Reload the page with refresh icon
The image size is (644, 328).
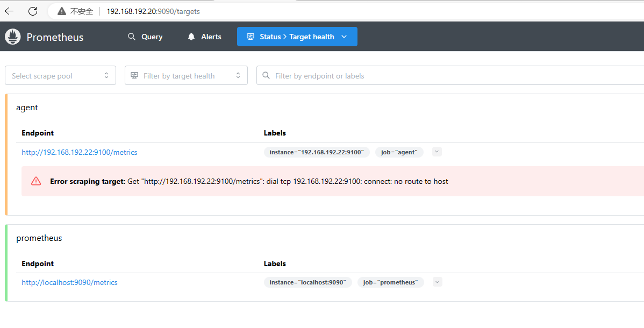coord(33,11)
